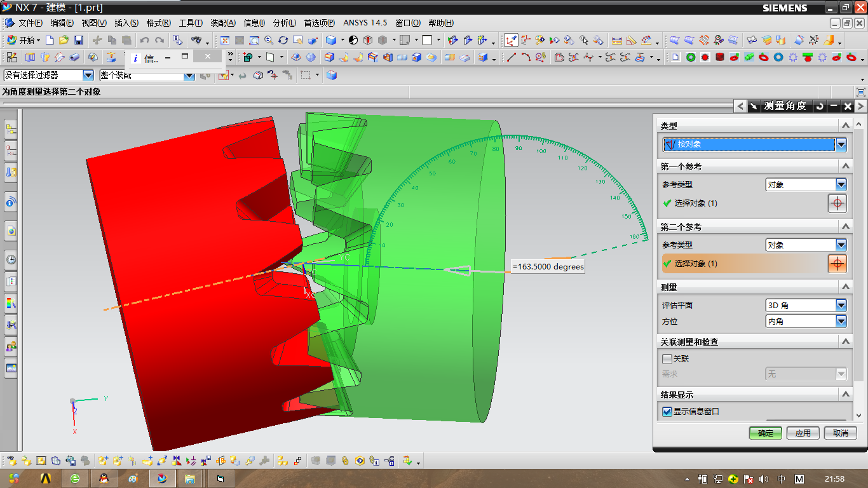Collapse the 测量 section
The height and width of the screenshot is (488, 868).
pyautogui.click(x=846, y=287)
